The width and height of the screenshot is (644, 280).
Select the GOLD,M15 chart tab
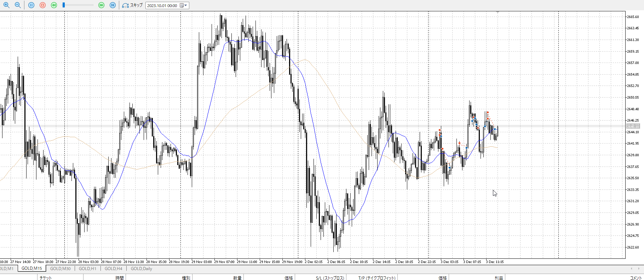(31, 269)
